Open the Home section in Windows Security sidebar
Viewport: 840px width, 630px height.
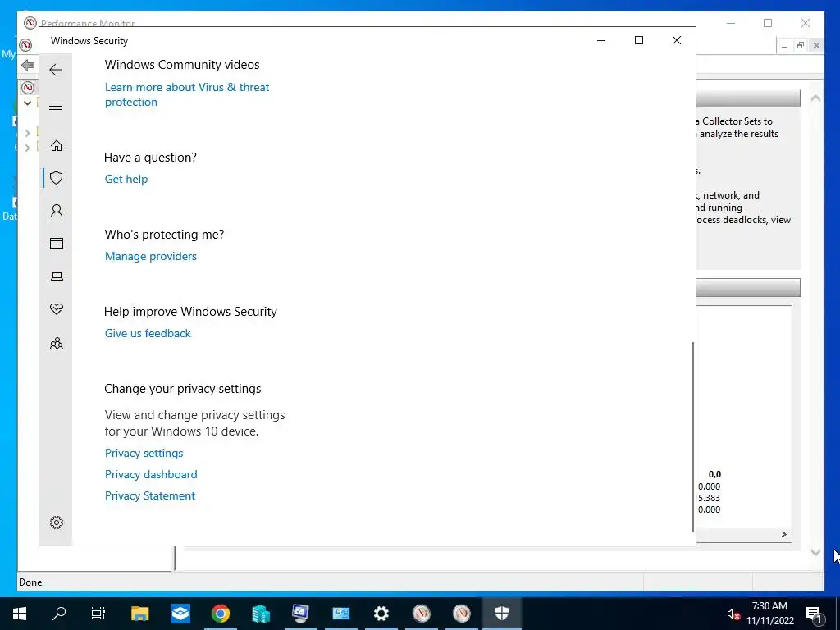[x=57, y=146]
